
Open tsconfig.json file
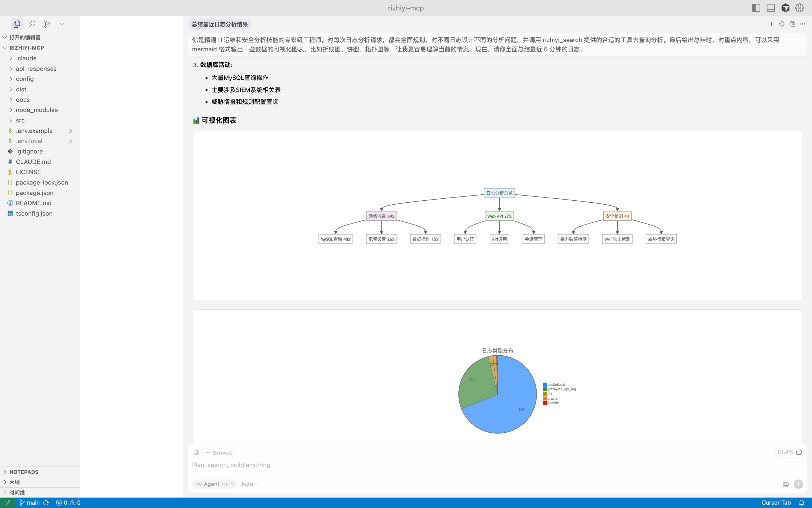tap(39, 213)
